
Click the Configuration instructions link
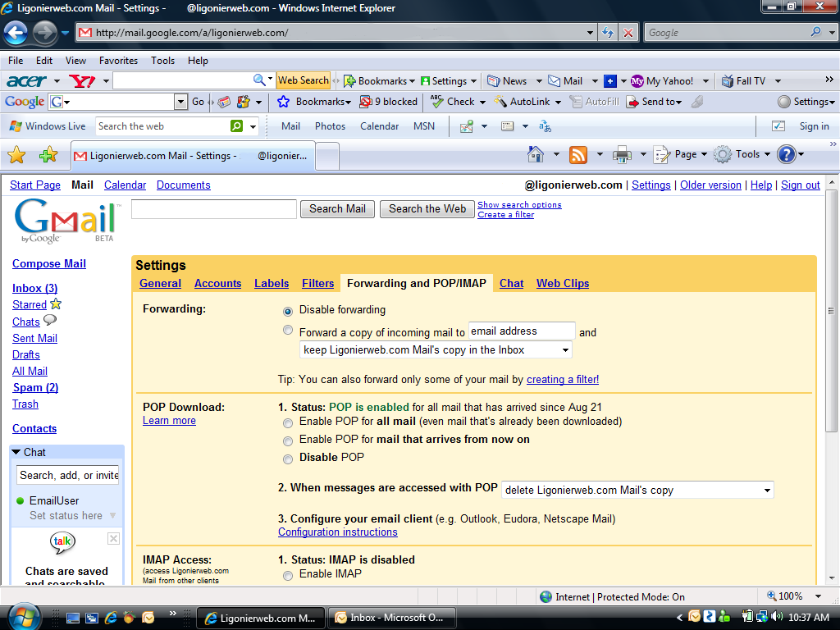[337, 532]
